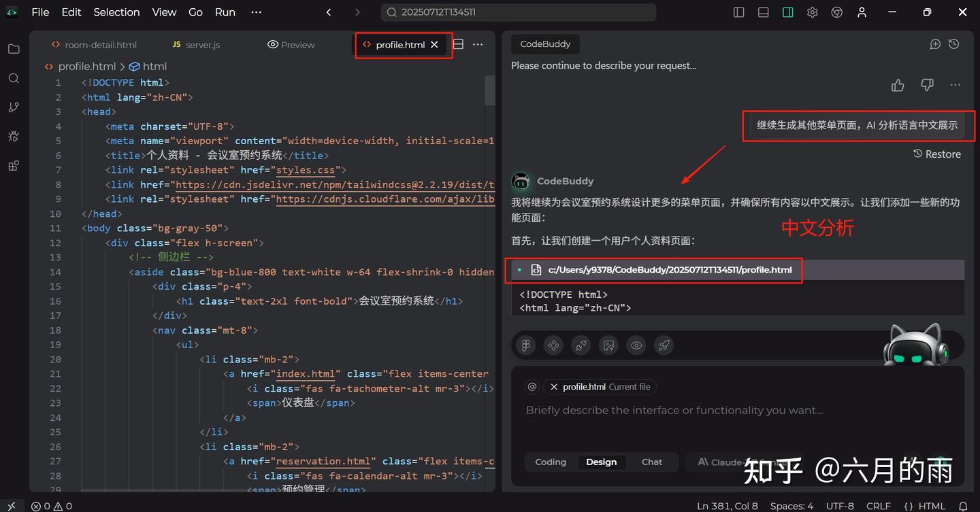Open the account profile icon
980x512 pixels.
[x=862, y=12]
